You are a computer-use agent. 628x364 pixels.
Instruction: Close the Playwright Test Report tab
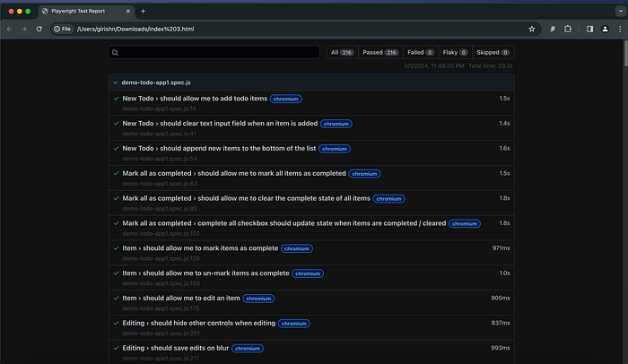(128, 12)
